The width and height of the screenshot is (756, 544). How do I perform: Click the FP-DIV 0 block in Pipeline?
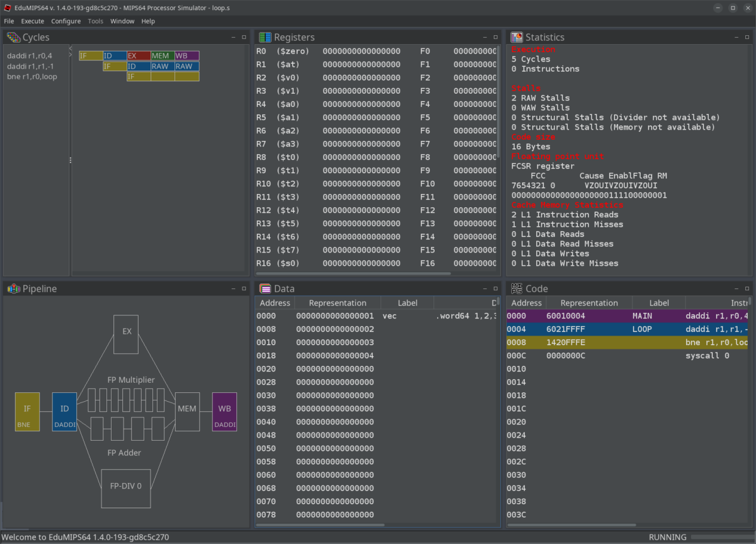point(126,488)
